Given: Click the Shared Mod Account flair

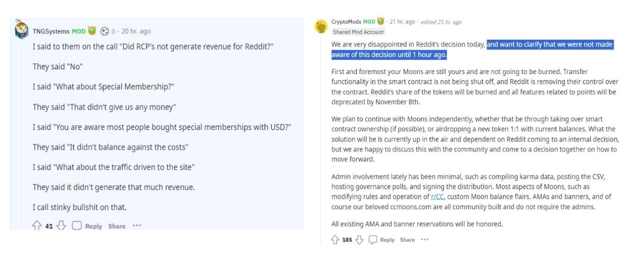Looking at the screenshot, I should pos(358,32).
